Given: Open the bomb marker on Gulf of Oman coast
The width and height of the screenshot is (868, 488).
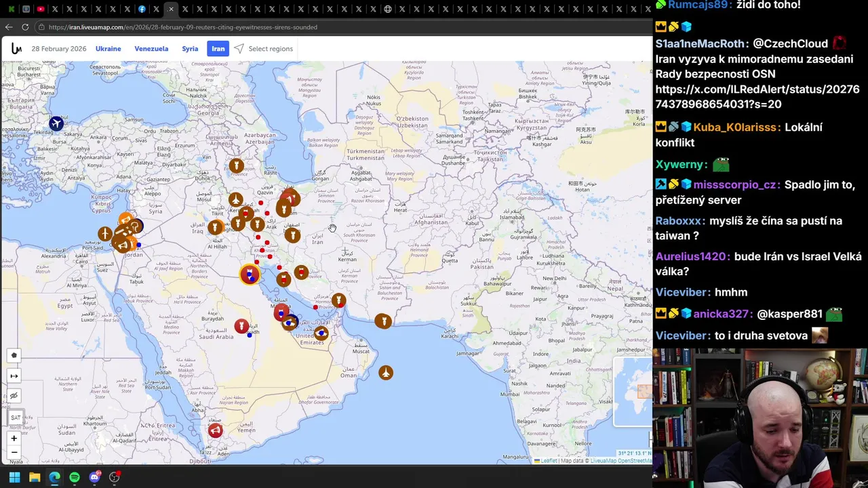Looking at the screenshot, I should point(383,321).
